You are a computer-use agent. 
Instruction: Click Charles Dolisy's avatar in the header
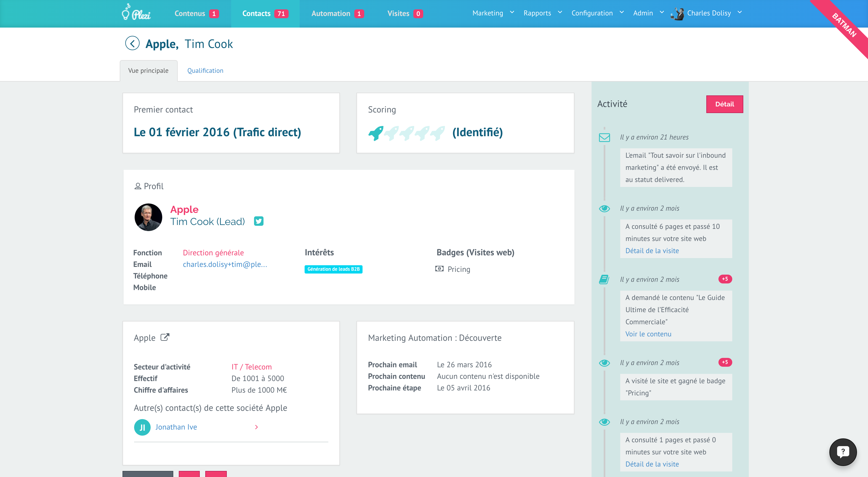point(678,14)
